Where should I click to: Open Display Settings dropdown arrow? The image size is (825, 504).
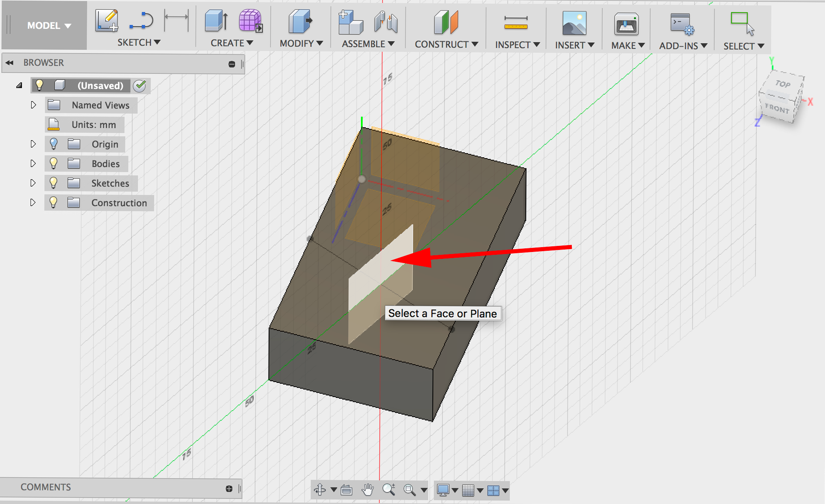coord(455,491)
